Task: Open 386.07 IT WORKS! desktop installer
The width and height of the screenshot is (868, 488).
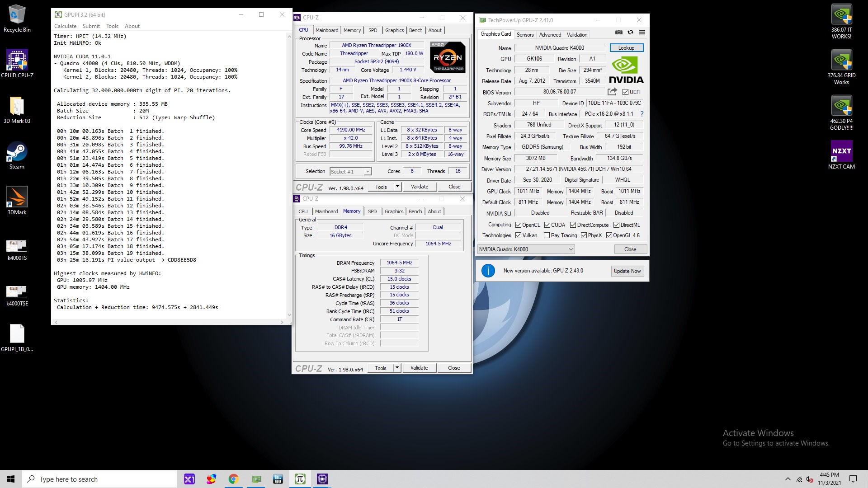Action: tap(841, 21)
